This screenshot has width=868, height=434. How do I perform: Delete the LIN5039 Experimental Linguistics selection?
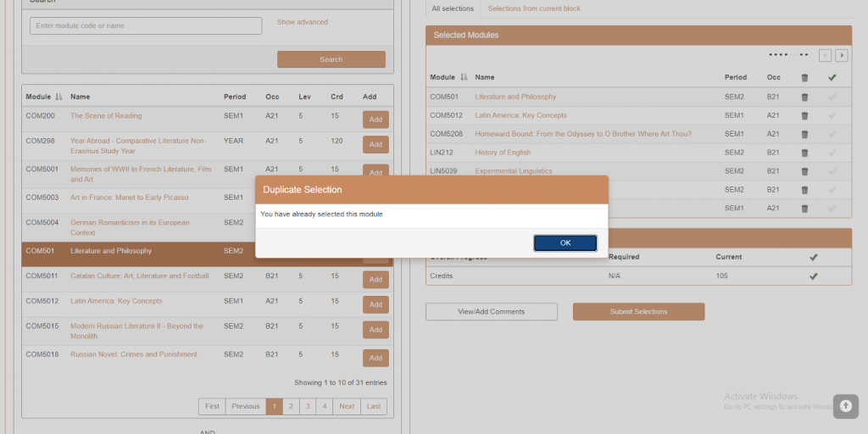pyautogui.click(x=804, y=171)
